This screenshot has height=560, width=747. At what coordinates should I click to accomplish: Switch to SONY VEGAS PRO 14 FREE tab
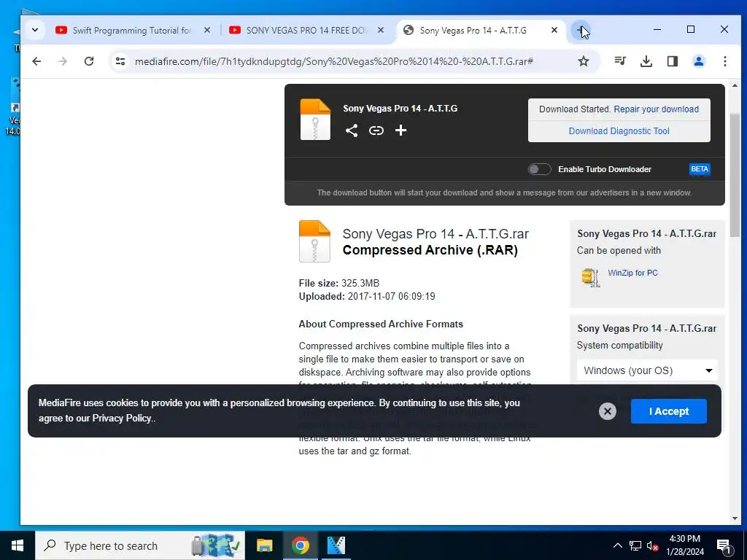(x=306, y=31)
